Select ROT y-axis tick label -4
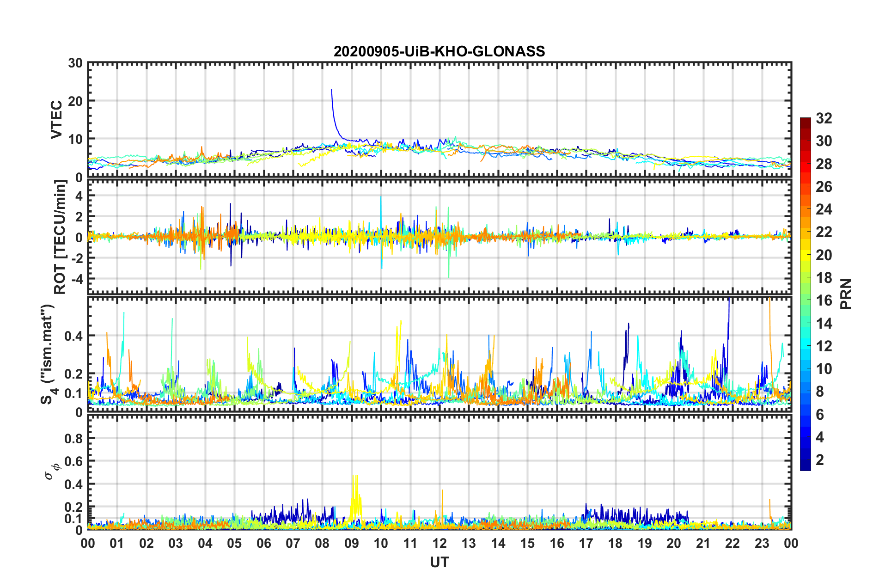Viewport: 879px width, 588px height. [x=77, y=279]
